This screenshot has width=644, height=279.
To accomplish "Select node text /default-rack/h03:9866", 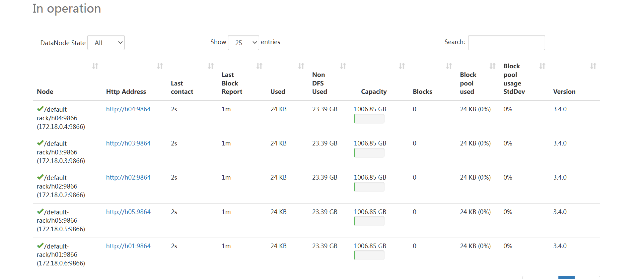I will (57, 148).
